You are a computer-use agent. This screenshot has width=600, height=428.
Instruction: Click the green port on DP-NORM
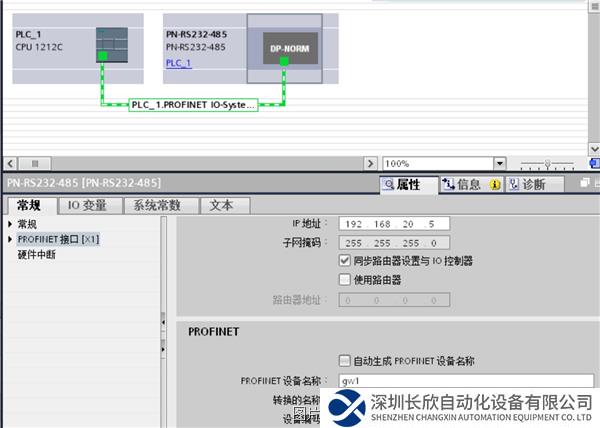[x=283, y=61]
